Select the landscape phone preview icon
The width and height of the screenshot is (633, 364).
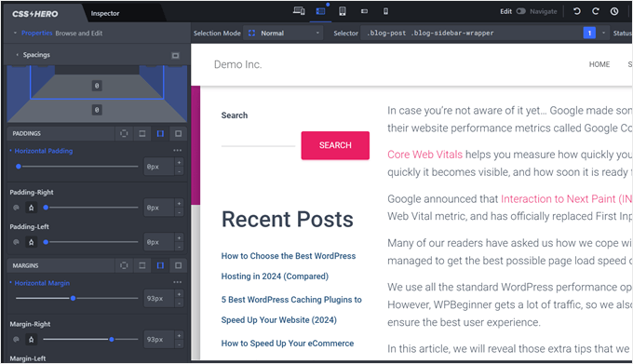click(364, 11)
